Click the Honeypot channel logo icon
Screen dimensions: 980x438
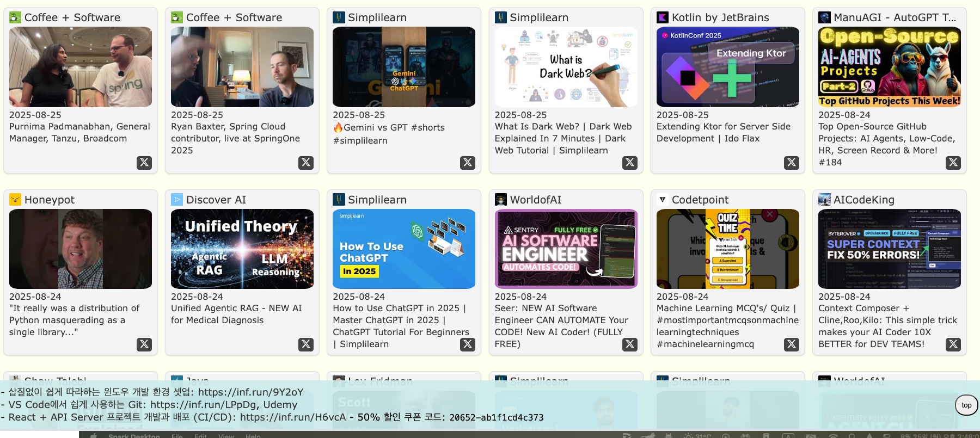pos(15,200)
